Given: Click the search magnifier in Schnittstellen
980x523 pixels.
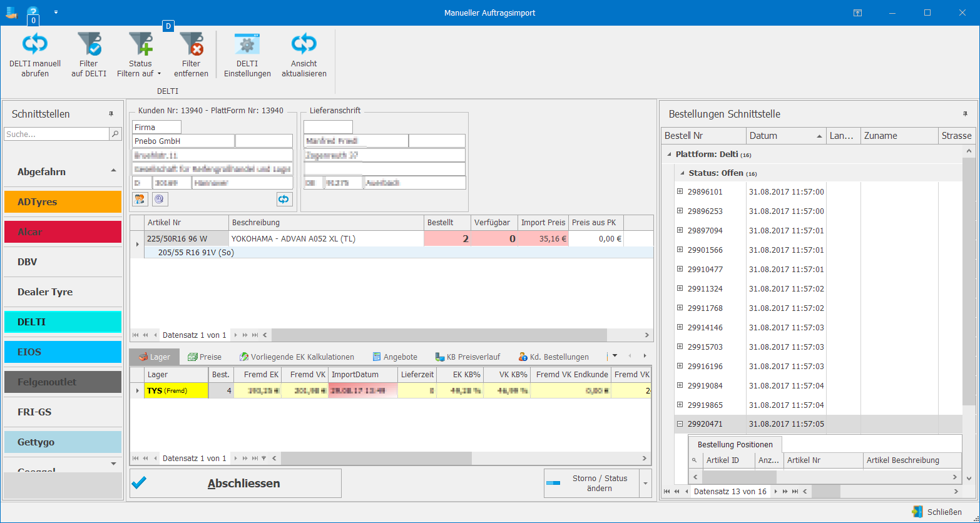Looking at the screenshot, I should (115, 134).
